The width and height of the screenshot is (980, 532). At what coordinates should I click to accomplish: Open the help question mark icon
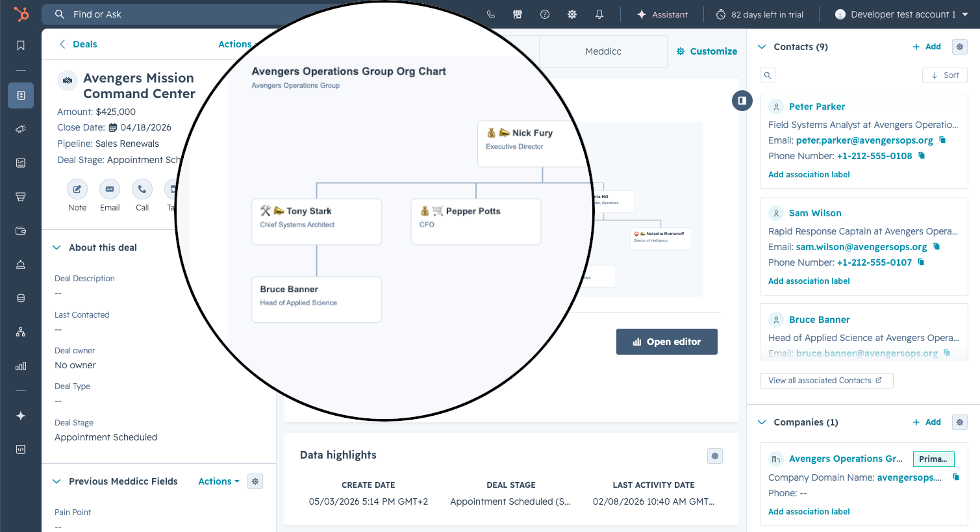pos(545,14)
